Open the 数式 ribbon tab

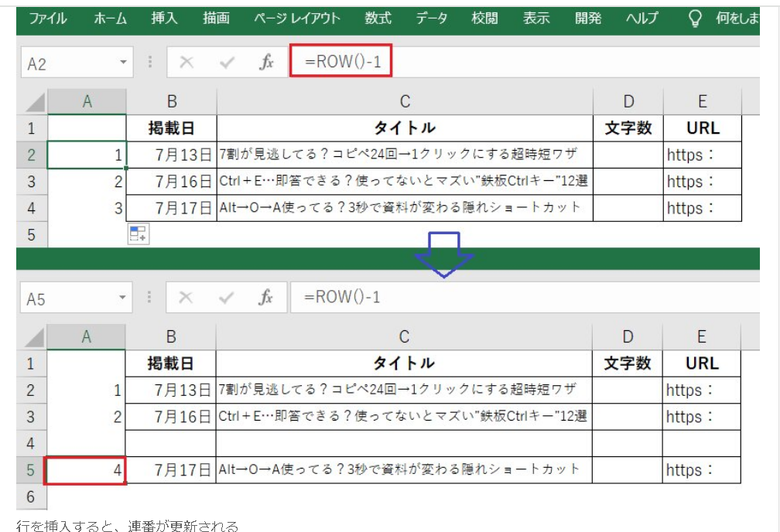378,19
